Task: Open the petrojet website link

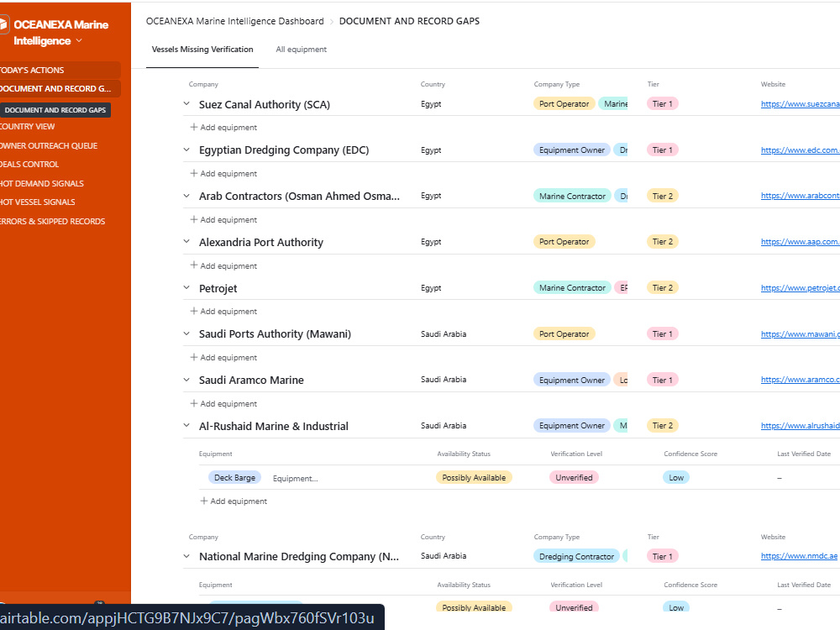Action: tap(801, 287)
